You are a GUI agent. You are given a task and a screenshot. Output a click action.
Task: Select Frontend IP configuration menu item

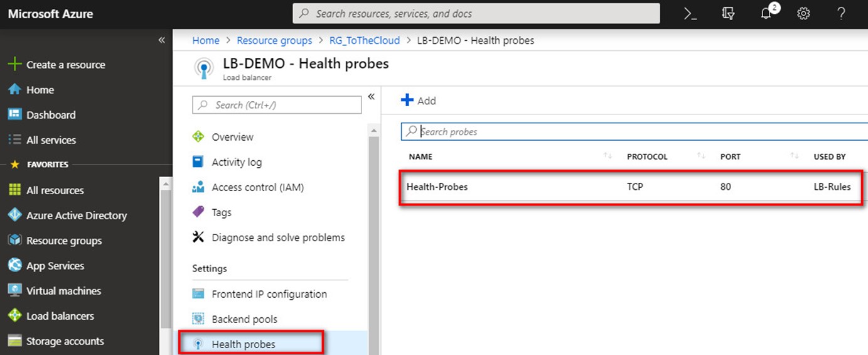pyautogui.click(x=269, y=294)
